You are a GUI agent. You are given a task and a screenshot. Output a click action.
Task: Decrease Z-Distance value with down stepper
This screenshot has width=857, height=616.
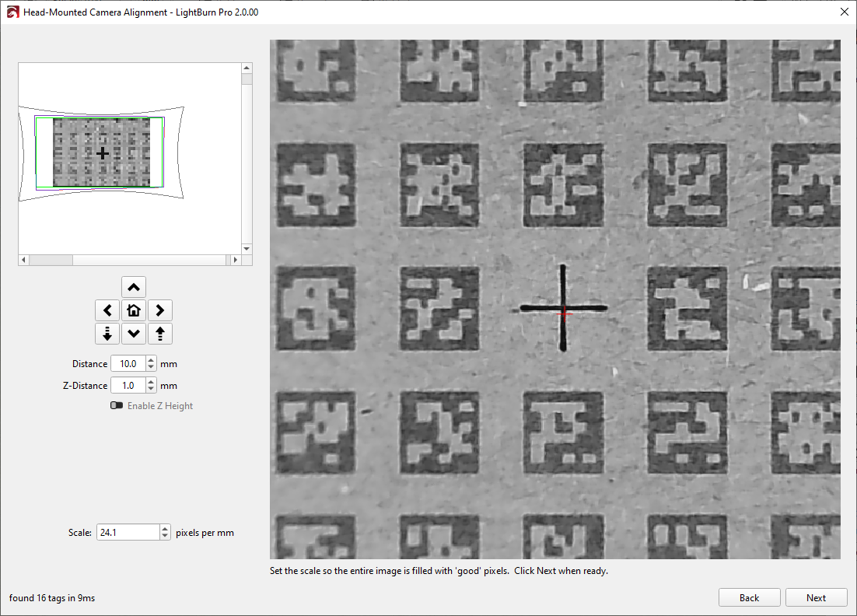151,389
